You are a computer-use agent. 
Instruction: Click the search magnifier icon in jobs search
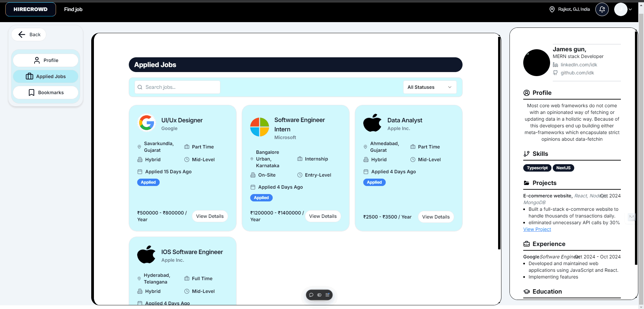coord(140,87)
